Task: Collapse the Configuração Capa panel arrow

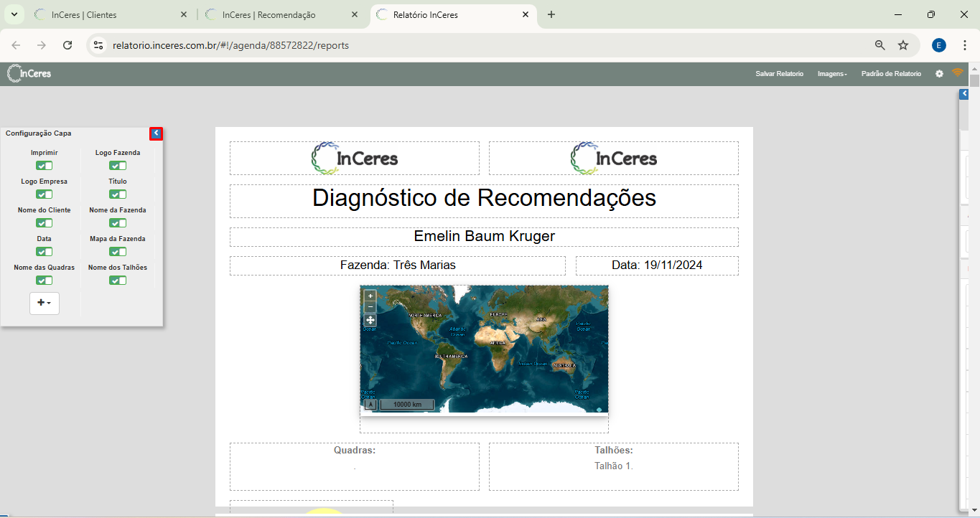Action: (x=157, y=133)
